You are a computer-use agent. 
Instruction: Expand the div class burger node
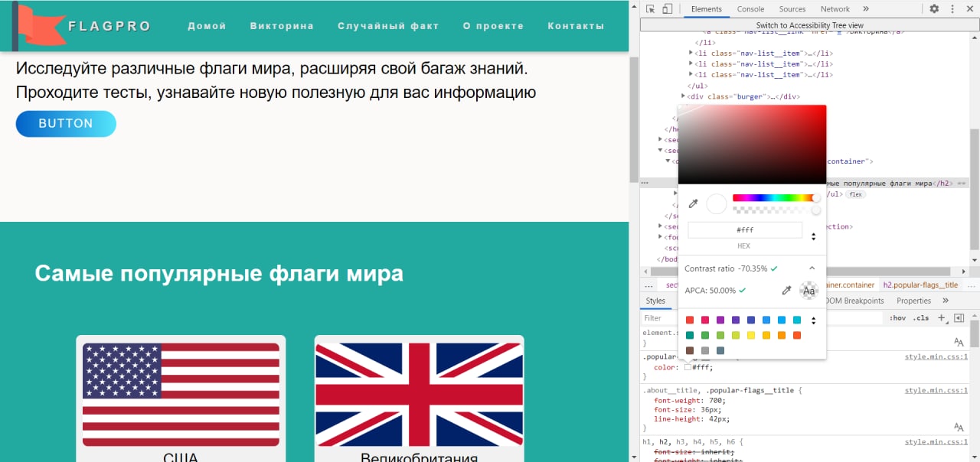click(683, 96)
